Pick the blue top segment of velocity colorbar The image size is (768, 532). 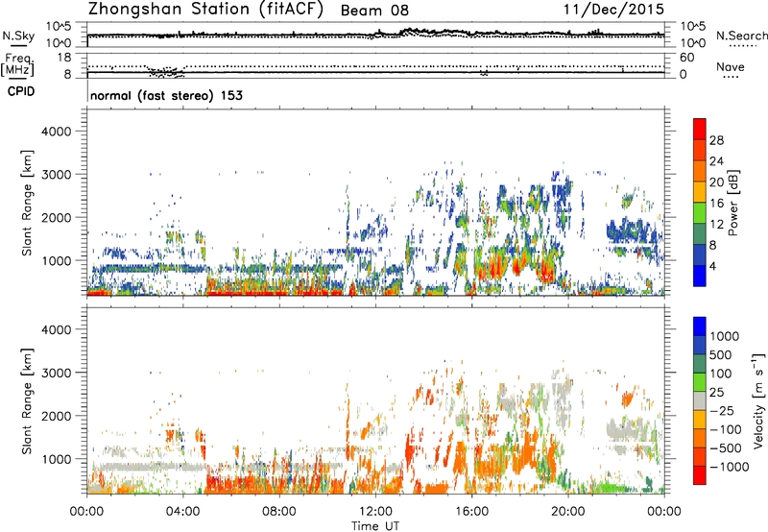[700, 326]
